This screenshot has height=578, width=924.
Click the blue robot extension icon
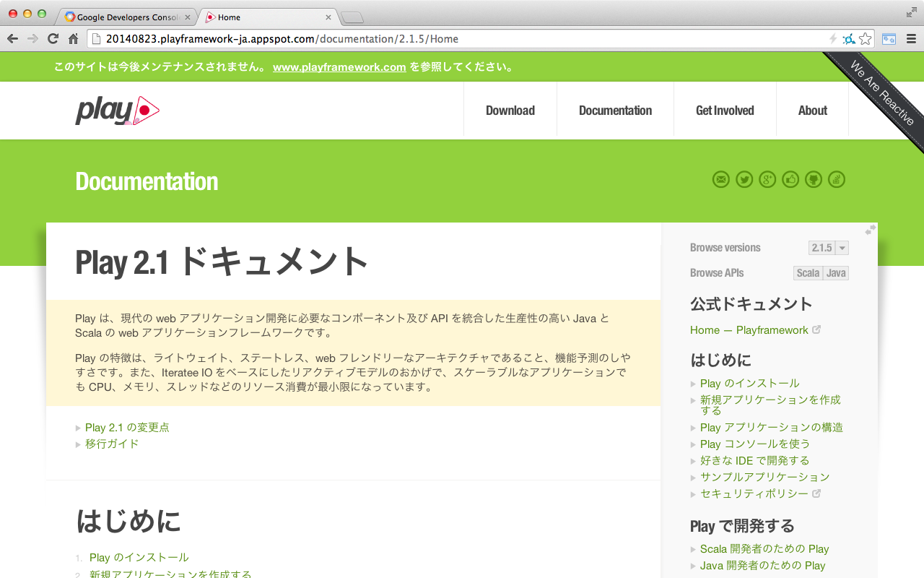(849, 39)
